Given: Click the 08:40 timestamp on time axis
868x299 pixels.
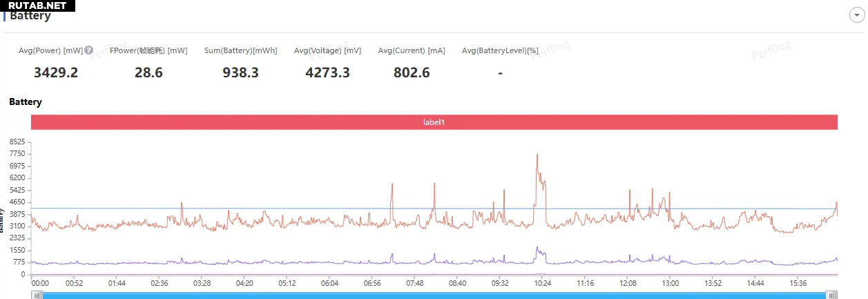Looking at the screenshot, I should click(457, 283).
